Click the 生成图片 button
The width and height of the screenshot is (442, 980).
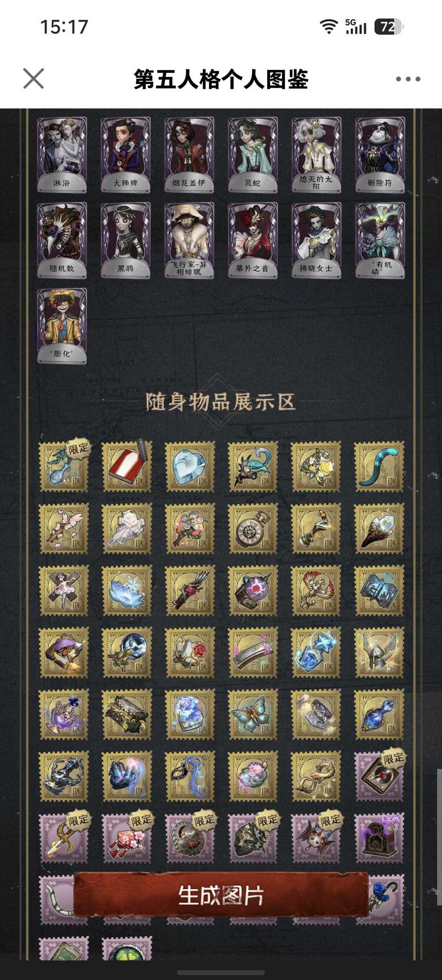[221, 895]
